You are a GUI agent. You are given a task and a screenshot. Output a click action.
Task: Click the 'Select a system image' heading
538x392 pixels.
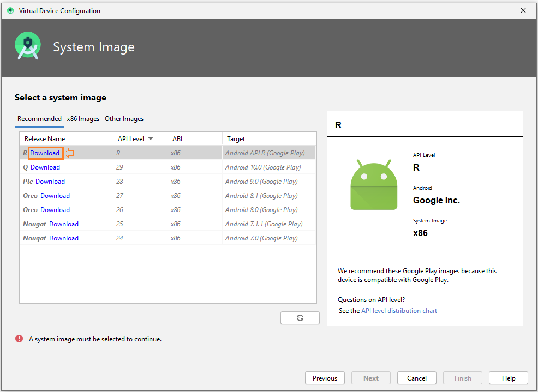[x=61, y=98]
